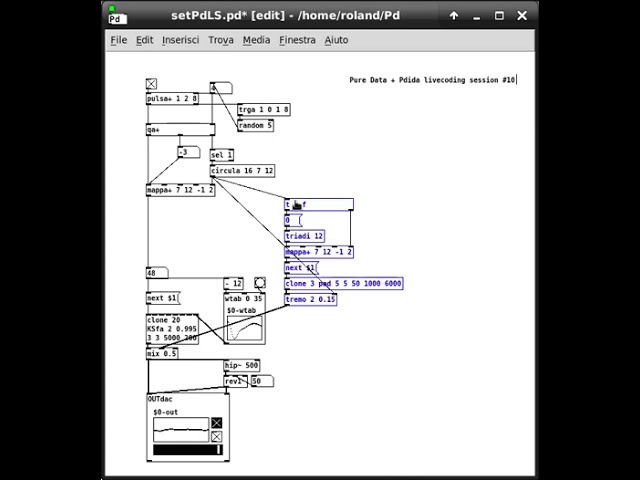Click the 50 number box
640x480 pixels.
[262, 382]
